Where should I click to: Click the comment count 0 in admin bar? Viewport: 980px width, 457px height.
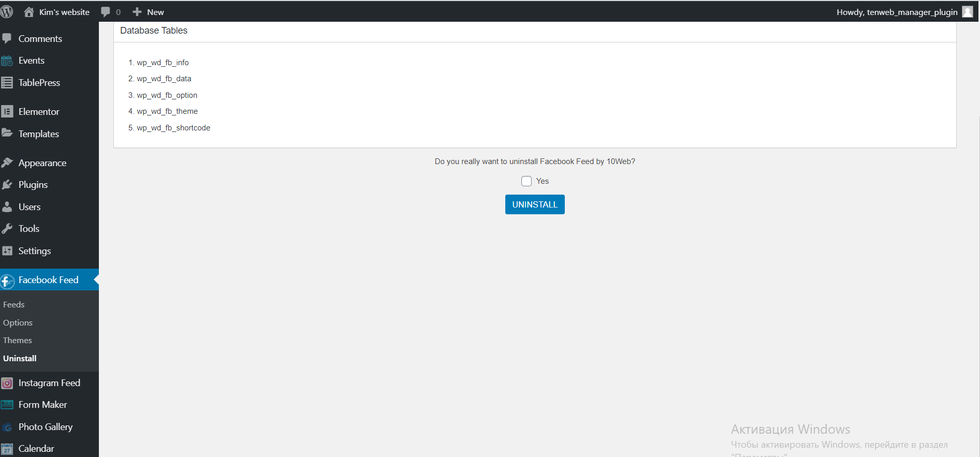coord(119,12)
